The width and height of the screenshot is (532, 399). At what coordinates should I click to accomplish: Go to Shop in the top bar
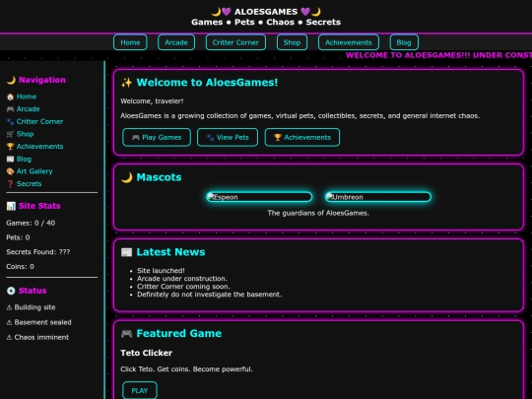click(x=292, y=42)
